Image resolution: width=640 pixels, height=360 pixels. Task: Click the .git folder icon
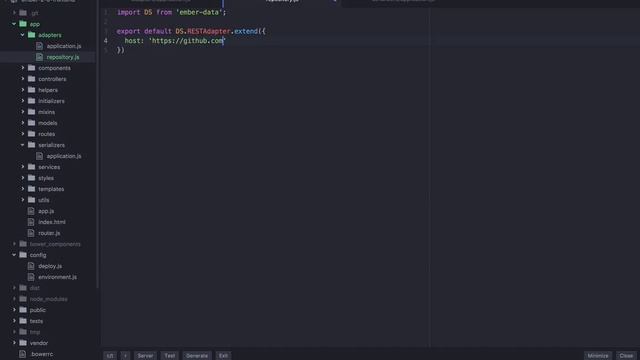pyautogui.click(x=23, y=13)
